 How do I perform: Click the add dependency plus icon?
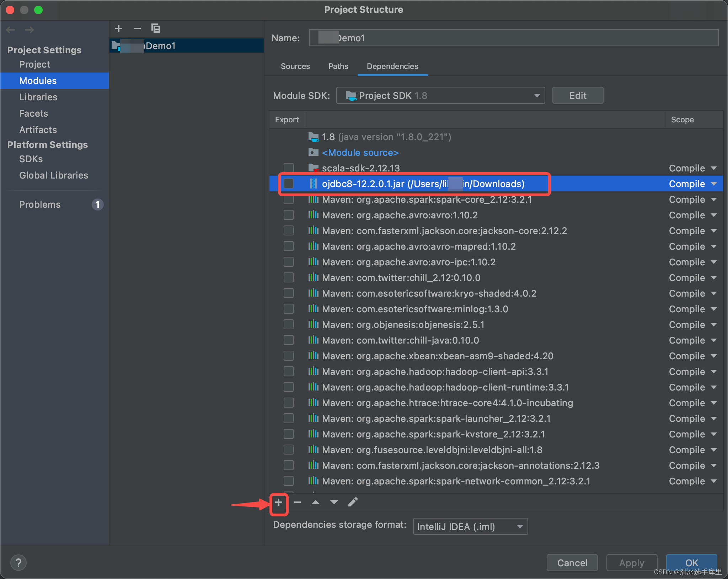click(279, 503)
